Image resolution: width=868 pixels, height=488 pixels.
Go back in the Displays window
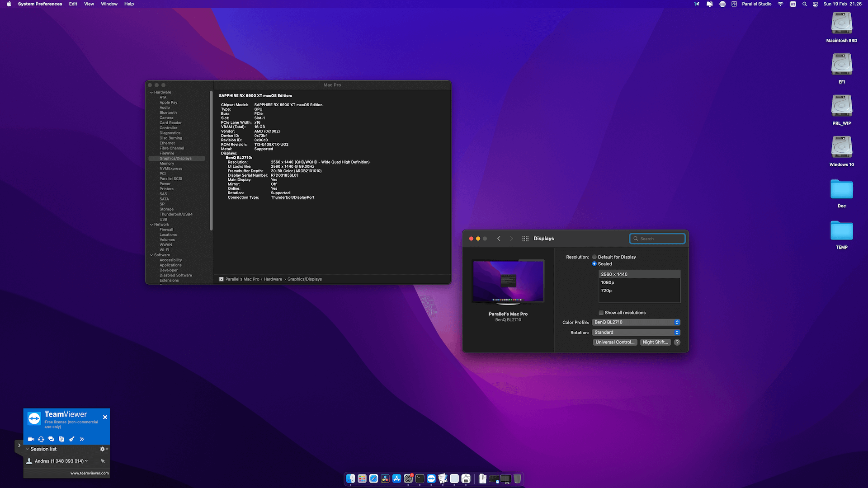499,239
